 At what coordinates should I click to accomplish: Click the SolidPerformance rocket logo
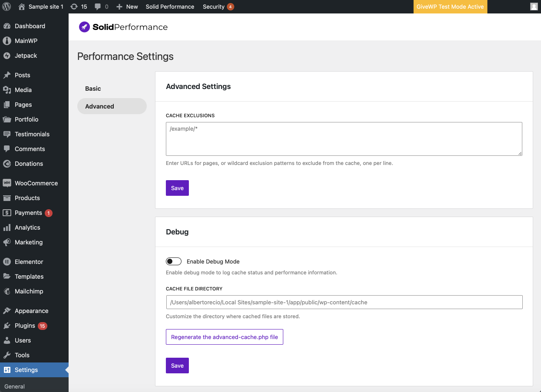coord(84,27)
